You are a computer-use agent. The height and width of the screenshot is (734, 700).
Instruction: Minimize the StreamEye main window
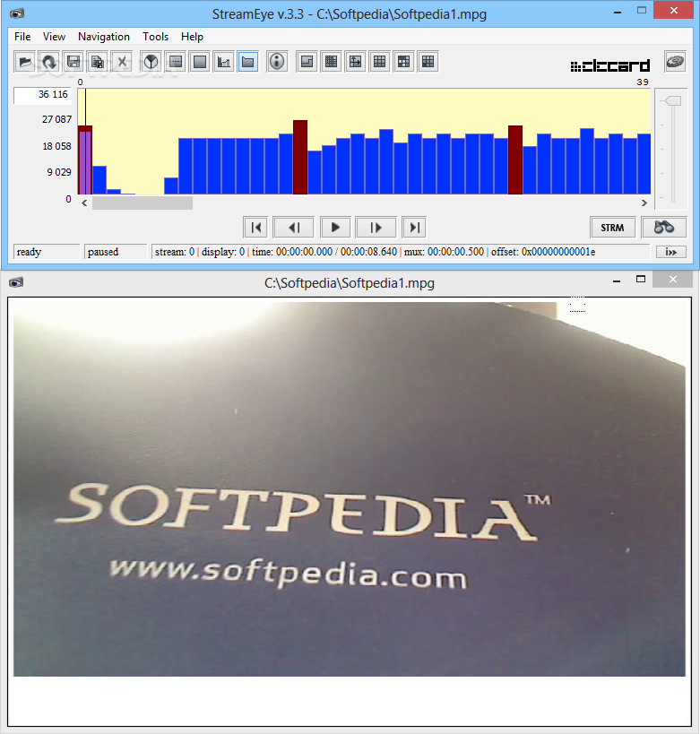coord(618,12)
